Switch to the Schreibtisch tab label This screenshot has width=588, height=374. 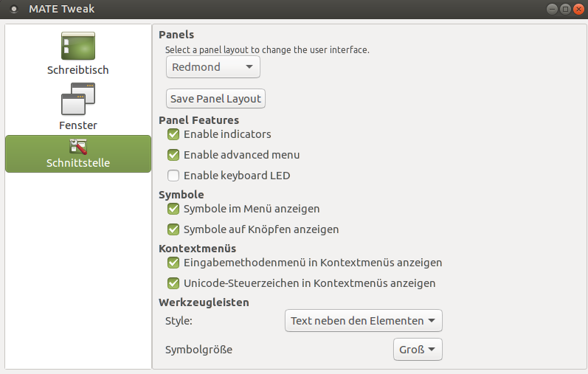click(x=78, y=70)
